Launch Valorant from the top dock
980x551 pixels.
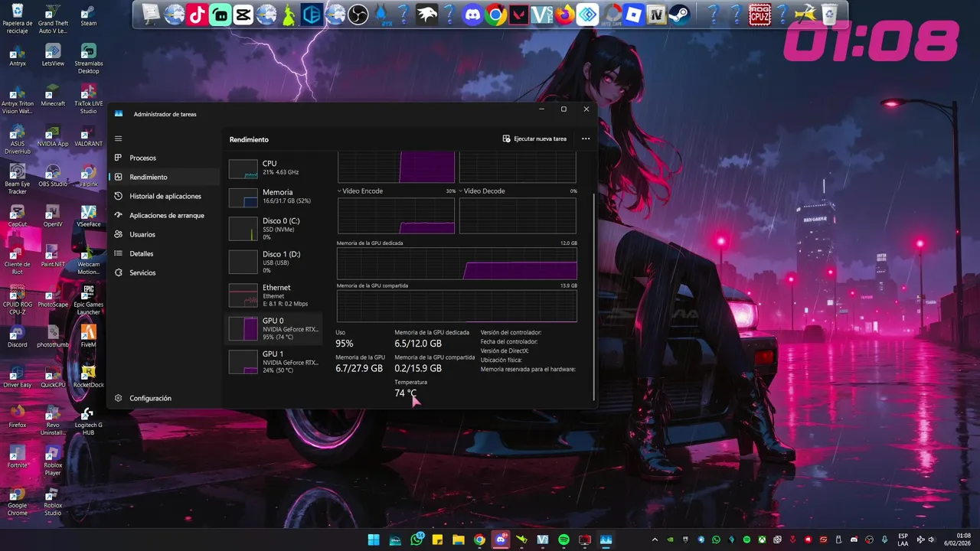pyautogui.click(x=518, y=15)
